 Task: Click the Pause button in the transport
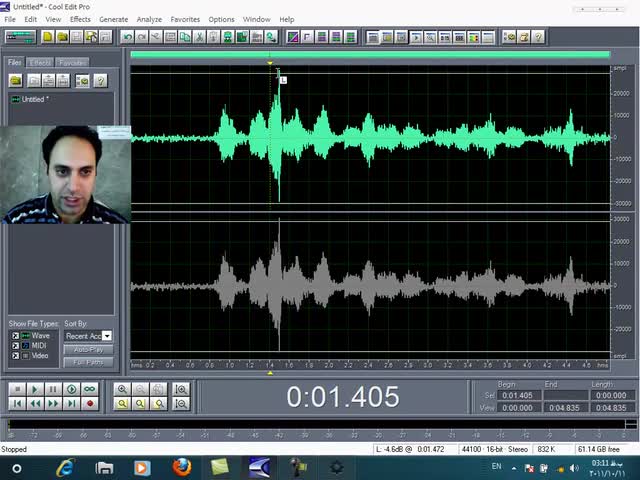pos(53,389)
